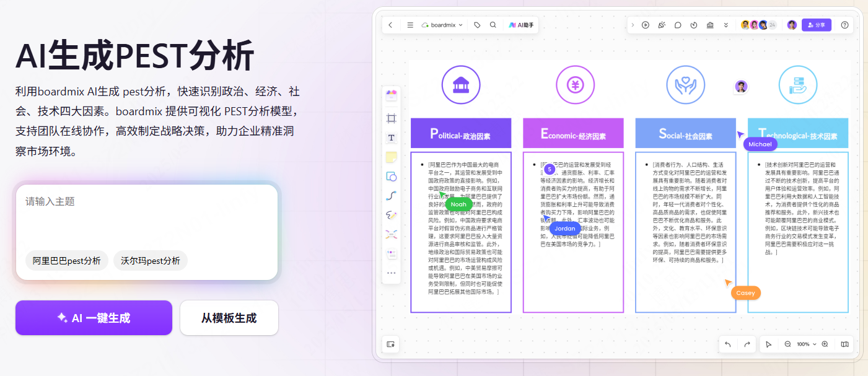Focus the 请输入主题 topic input field

(x=146, y=216)
